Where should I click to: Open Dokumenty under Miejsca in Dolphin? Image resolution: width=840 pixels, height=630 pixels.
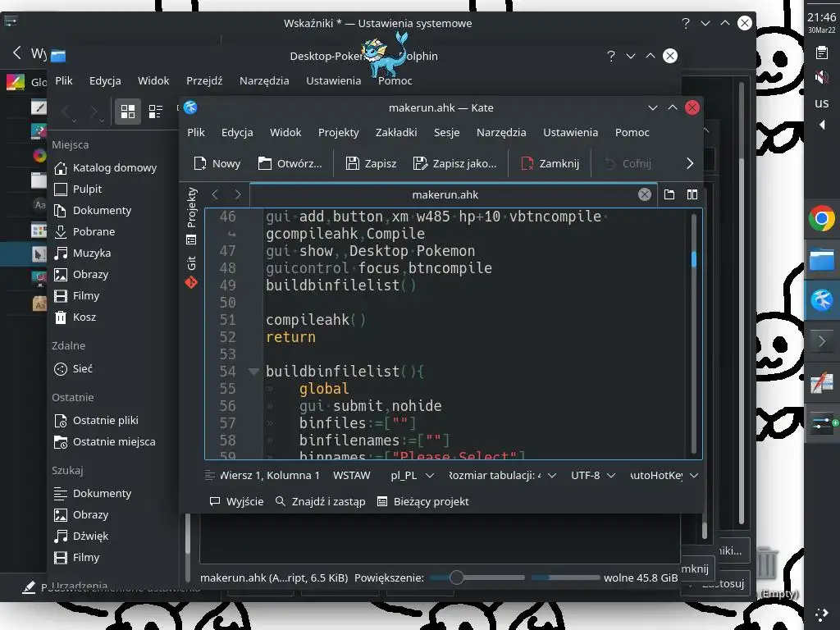click(x=94, y=211)
